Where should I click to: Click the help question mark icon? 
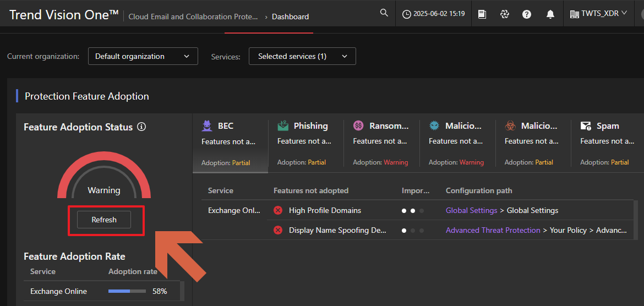point(527,14)
